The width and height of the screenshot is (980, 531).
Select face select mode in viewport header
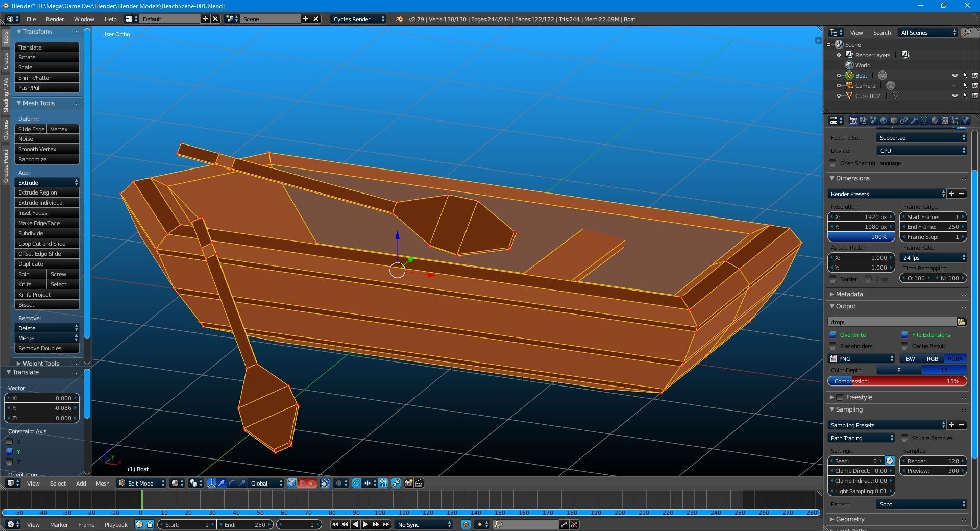point(312,483)
